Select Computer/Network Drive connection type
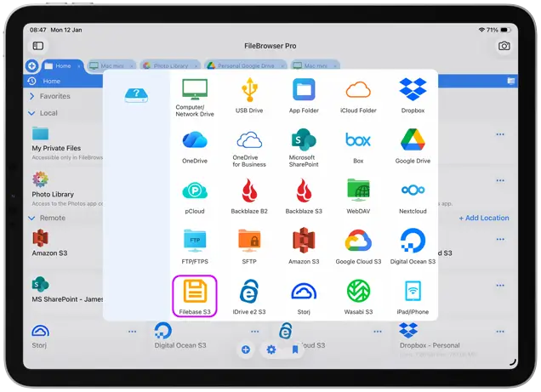This screenshot has width=541, height=392. point(195,98)
